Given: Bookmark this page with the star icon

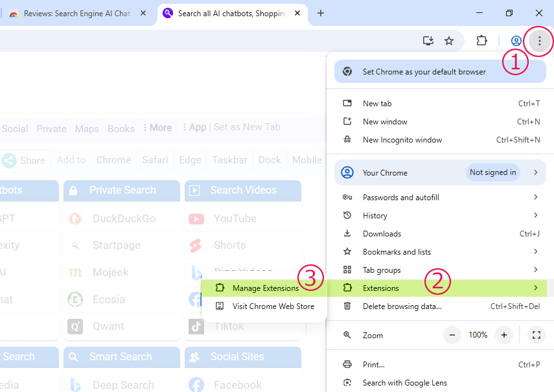Looking at the screenshot, I should click(449, 41).
